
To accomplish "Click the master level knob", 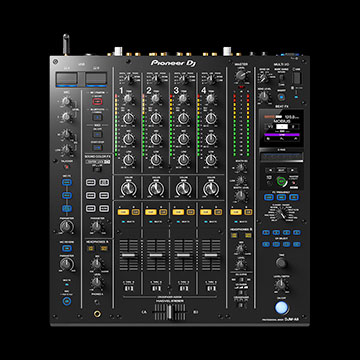I will click(x=240, y=76).
